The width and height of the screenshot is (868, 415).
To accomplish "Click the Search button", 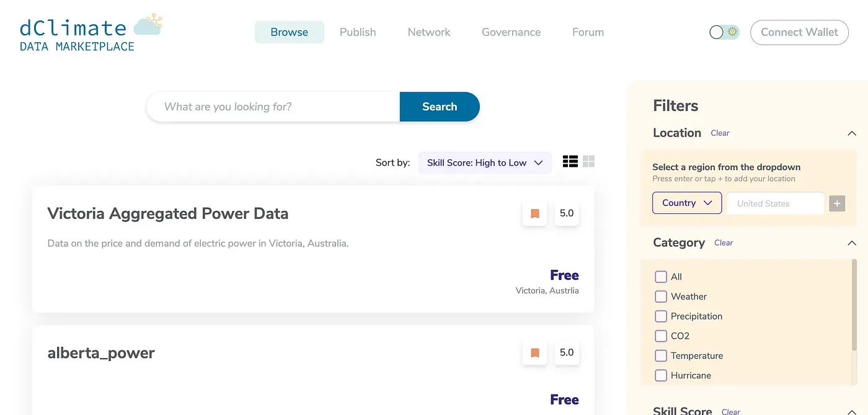I will [440, 107].
